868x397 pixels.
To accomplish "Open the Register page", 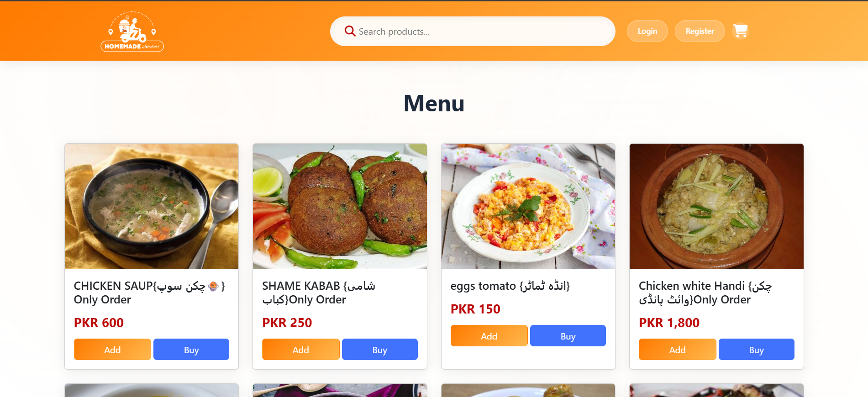I will coord(700,31).
